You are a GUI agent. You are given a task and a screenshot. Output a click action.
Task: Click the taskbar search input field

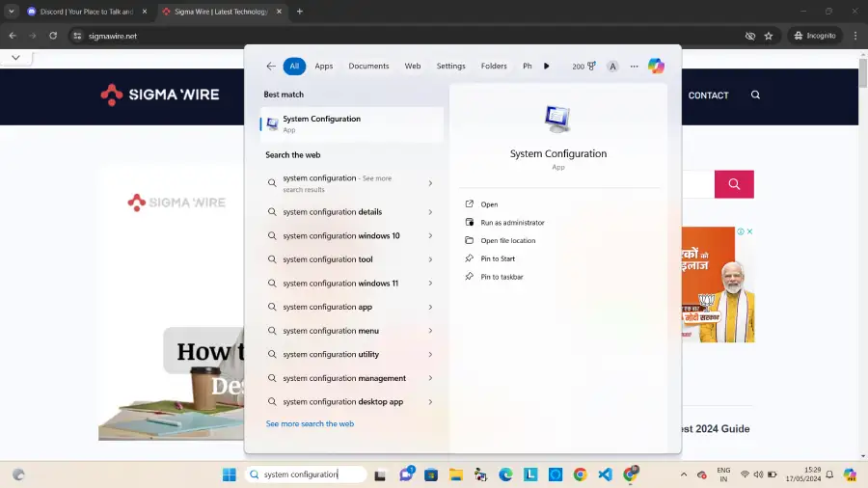click(x=306, y=474)
